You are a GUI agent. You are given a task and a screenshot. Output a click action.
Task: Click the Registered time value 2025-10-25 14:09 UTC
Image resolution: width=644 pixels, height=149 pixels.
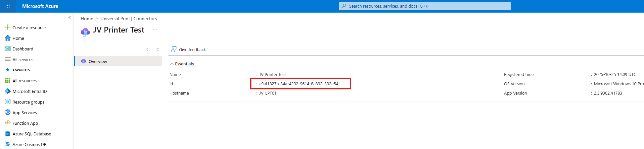pyautogui.click(x=615, y=74)
